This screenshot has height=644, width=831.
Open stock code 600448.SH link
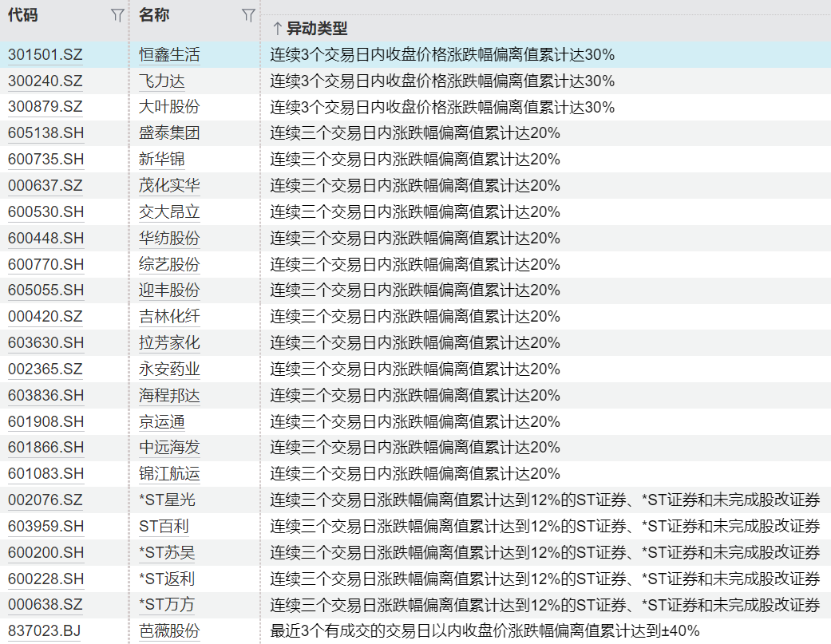(46, 239)
